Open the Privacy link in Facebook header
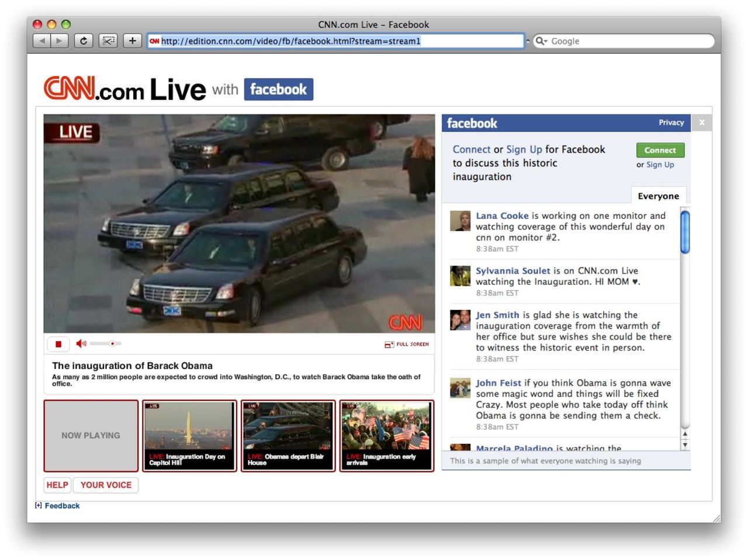The image size is (748, 560). coord(671,123)
